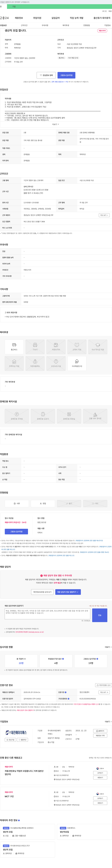112x868 pixels.
Task: Click the 면접 screening step icon
Action: pyautogui.click(x=43, y=503)
